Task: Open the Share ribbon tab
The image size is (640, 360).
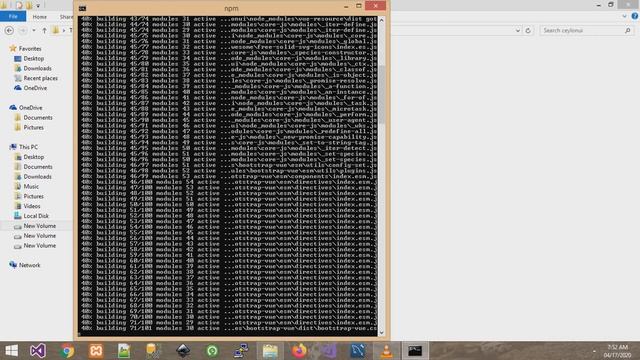Action: pos(66,17)
